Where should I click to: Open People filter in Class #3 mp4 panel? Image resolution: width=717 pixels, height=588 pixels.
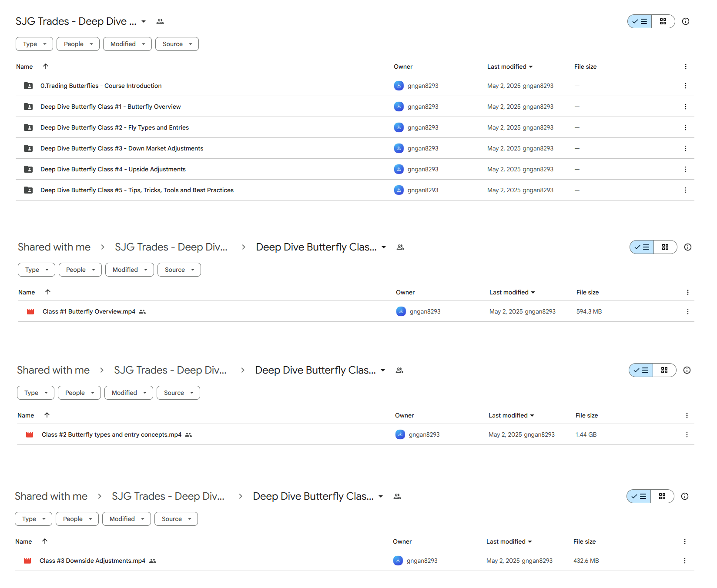tap(77, 519)
